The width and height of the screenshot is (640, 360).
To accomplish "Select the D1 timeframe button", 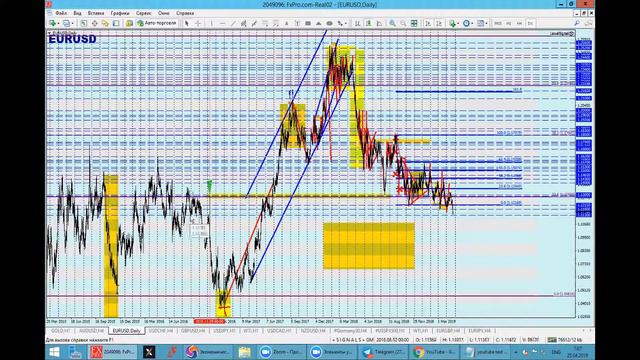I will coord(530,23).
